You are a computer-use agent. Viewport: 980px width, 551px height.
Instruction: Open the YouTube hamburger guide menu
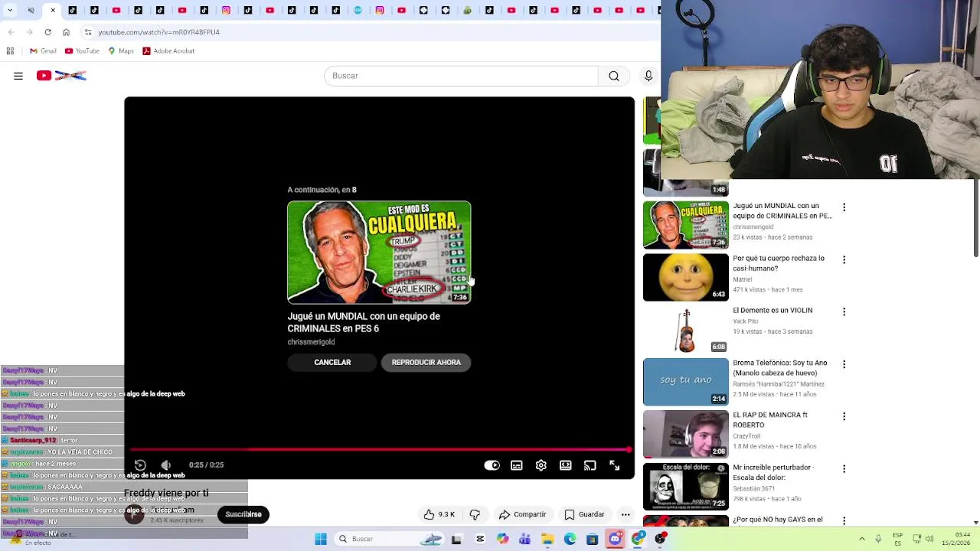pyautogui.click(x=18, y=76)
